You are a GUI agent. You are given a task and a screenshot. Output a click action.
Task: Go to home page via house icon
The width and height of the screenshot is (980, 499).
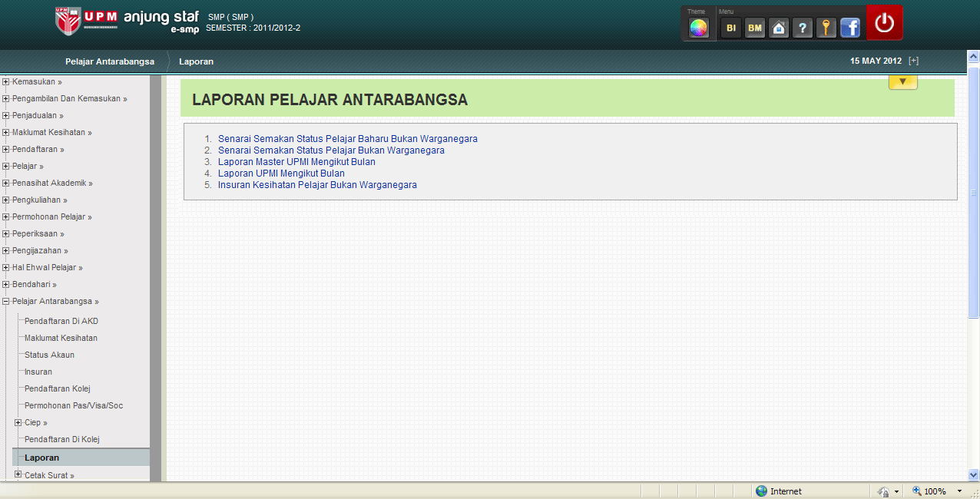pos(779,28)
